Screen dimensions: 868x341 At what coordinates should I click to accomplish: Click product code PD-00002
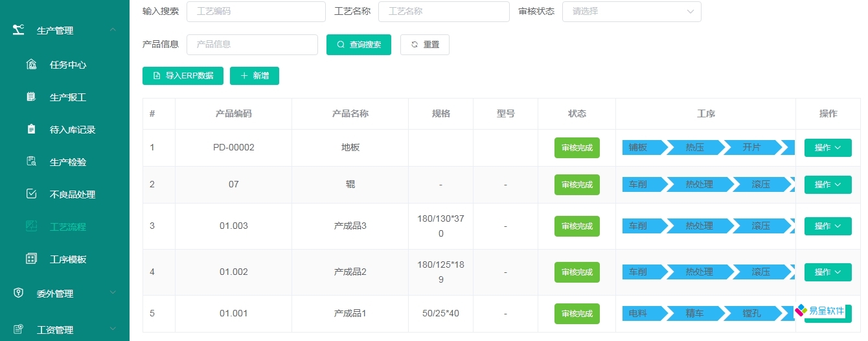click(x=234, y=147)
